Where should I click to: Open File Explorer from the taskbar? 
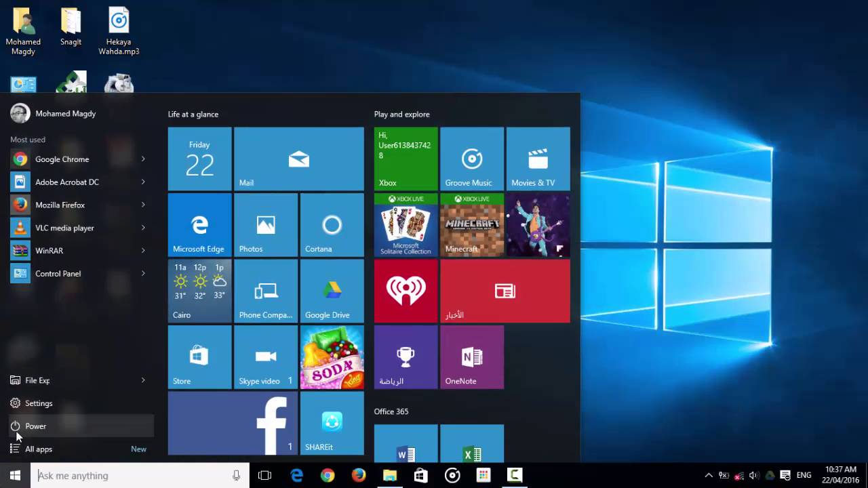tap(390, 475)
